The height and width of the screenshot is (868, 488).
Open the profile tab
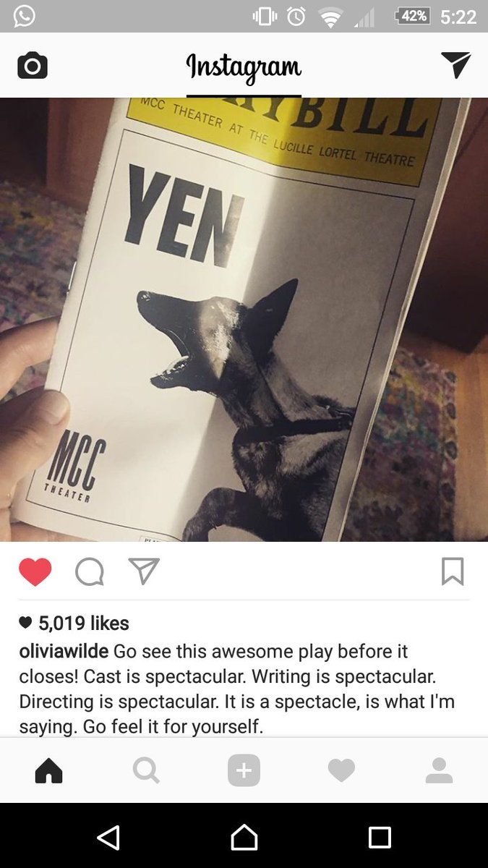[x=439, y=771]
